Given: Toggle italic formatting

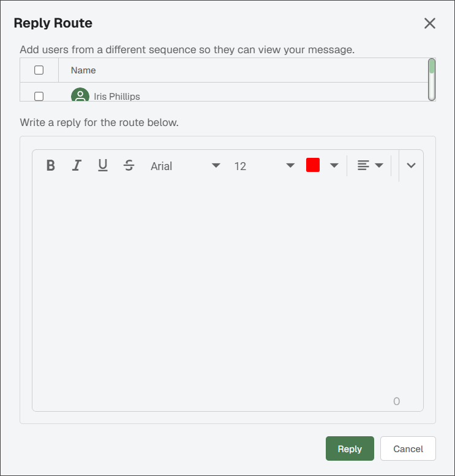Looking at the screenshot, I should point(77,165).
